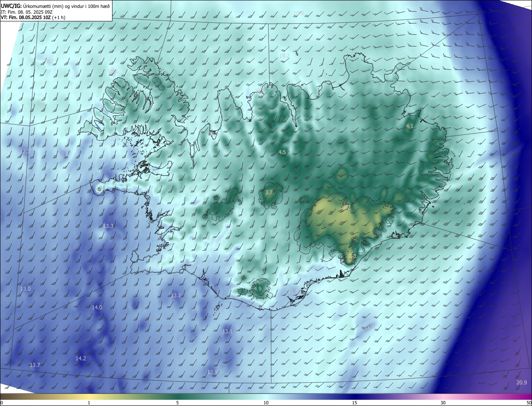Click the 5.8 value over the Westfjords
The height and width of the screenshot is (406, 532).
point(127,101)
